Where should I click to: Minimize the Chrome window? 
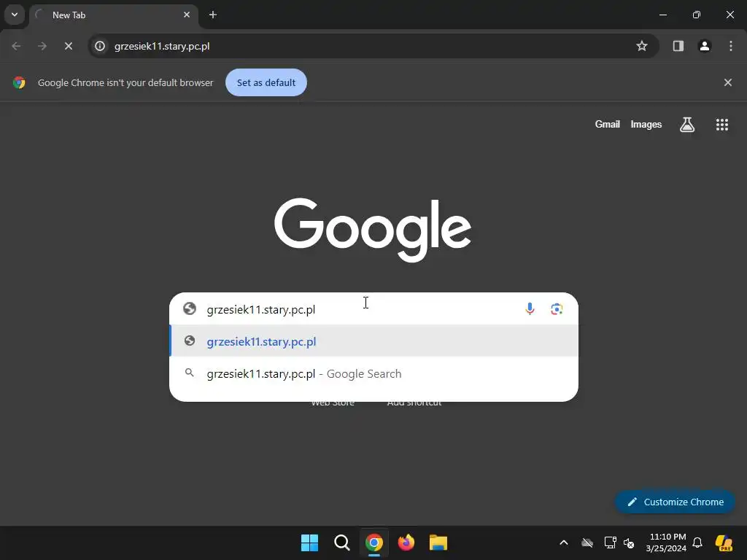point(662,15)
